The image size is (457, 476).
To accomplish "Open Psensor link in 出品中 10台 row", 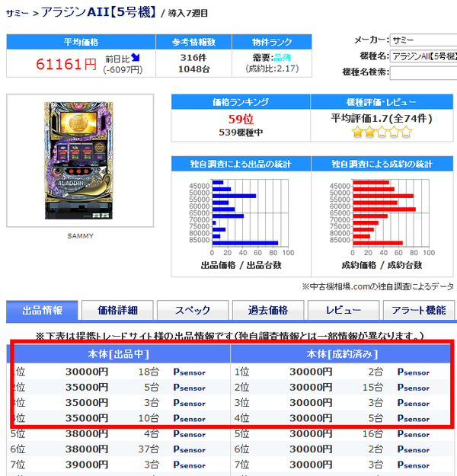I will tap(189, 418).
